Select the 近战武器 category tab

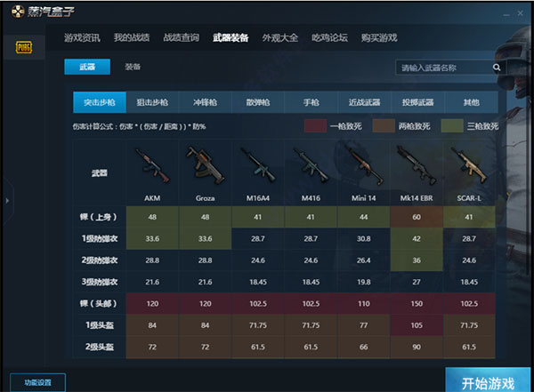pyautogui.click(x=364, y=102)
